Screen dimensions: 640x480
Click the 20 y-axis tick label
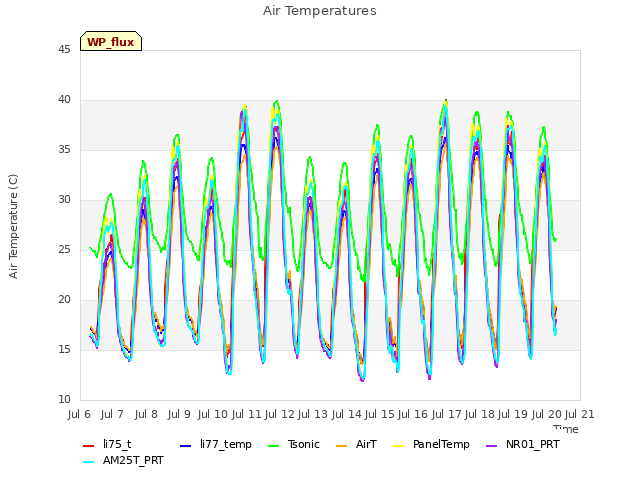click(64, 300)
